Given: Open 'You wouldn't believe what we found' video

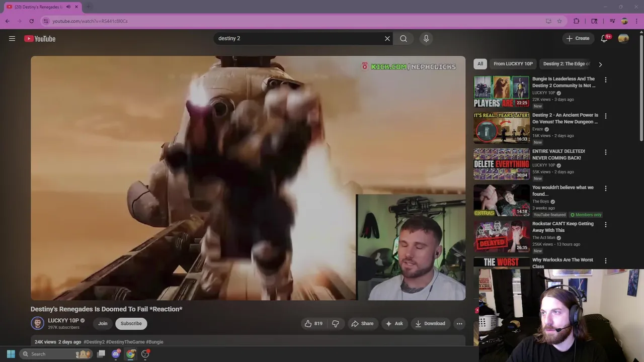Looking at the screenshot, I should pyautogui.click(x=501, y=200).
